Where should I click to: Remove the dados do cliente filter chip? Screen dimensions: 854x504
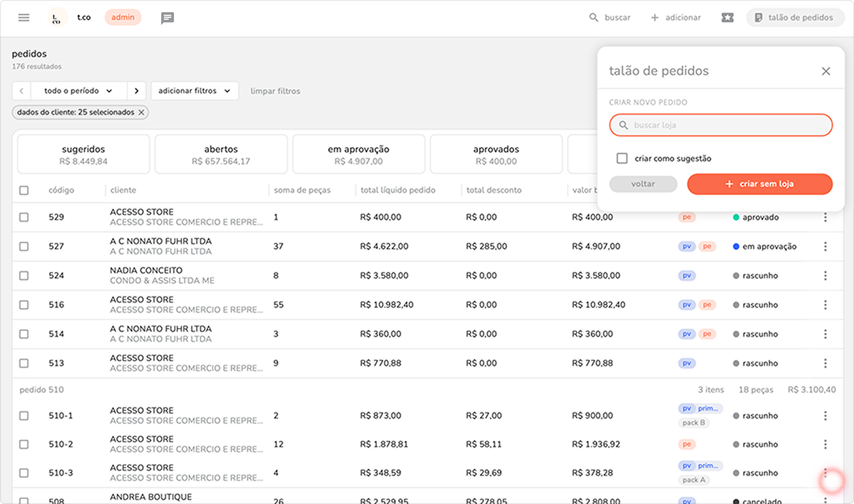(141, 113)
